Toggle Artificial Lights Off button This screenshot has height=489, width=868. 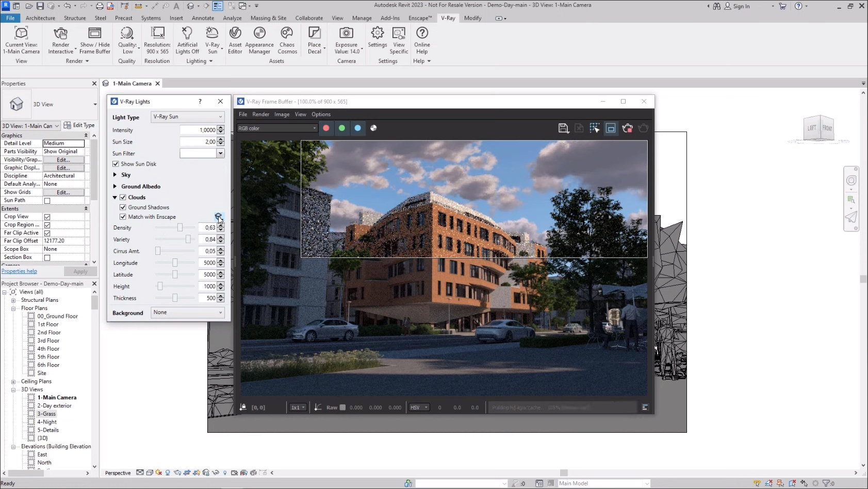(187, 40)
